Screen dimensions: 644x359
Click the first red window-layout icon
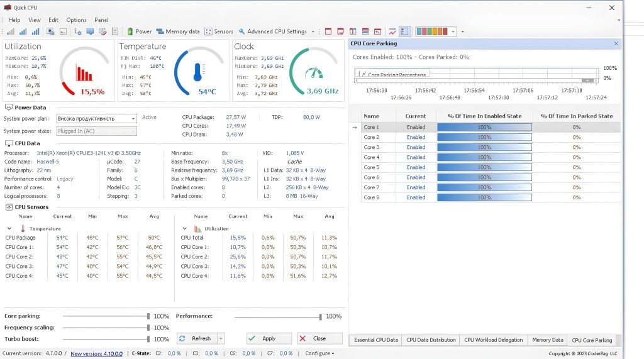[x=328, y=31]
